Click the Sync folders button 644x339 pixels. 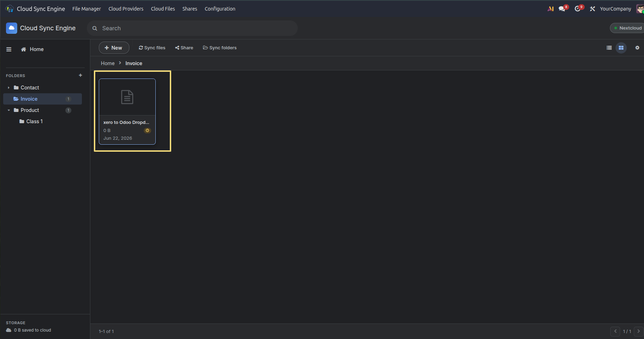[x=220, y=48]
